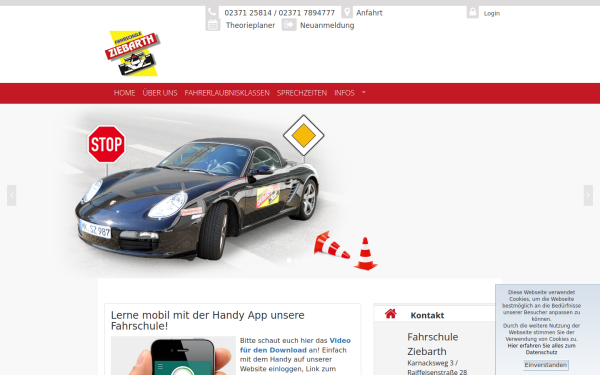
Task: Click the smartphone app image
Action: click(173, 356)
